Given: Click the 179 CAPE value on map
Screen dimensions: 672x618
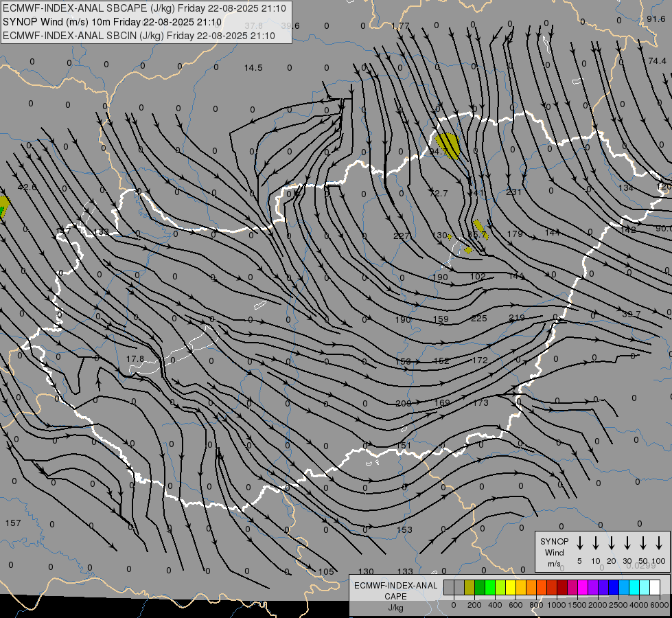Looking at the screenshot, I should [515, 233].
